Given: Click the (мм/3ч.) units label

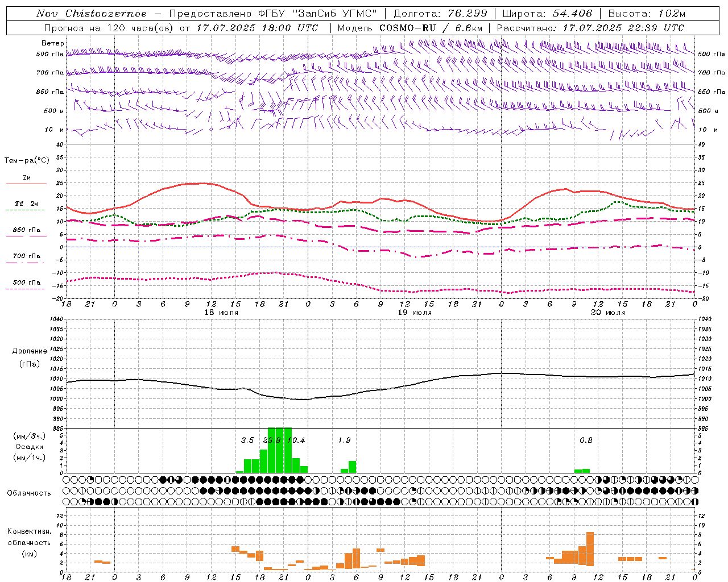Looking at the screenshot, I should [30, 436].
